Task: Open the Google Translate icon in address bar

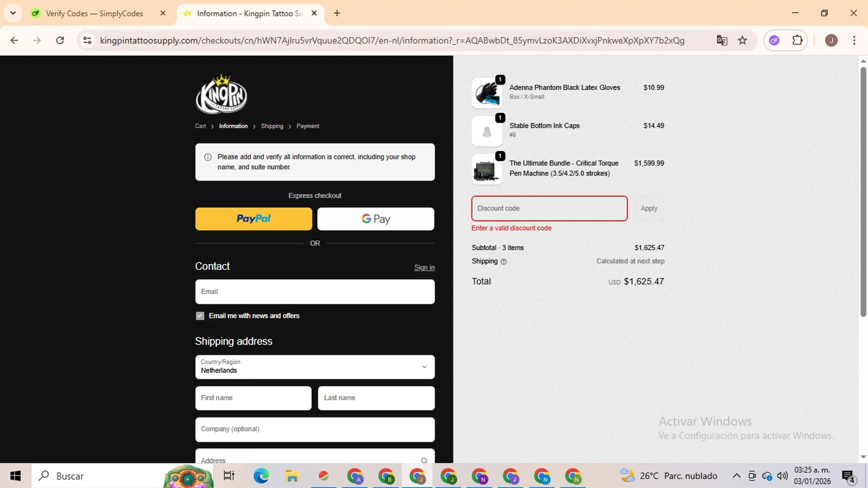Action: coord(722,41)
